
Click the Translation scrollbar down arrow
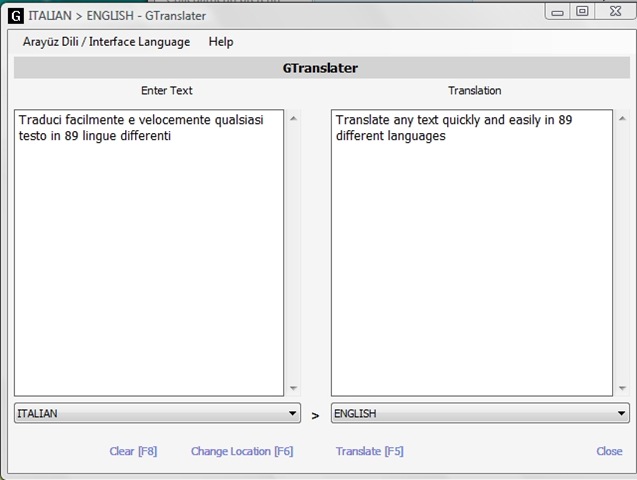pos(622,388)
